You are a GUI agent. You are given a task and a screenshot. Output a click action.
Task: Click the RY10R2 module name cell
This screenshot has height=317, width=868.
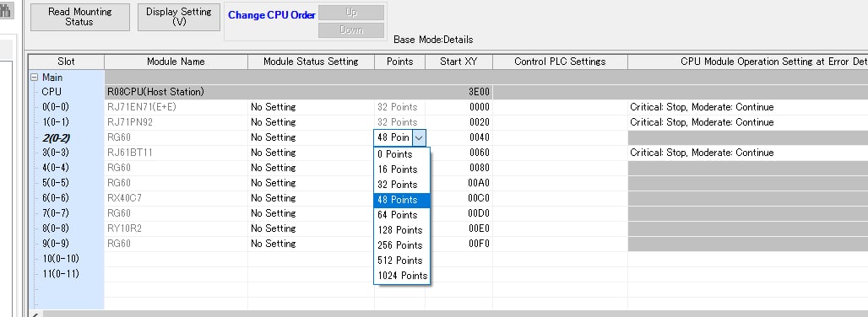click(176, 228)
